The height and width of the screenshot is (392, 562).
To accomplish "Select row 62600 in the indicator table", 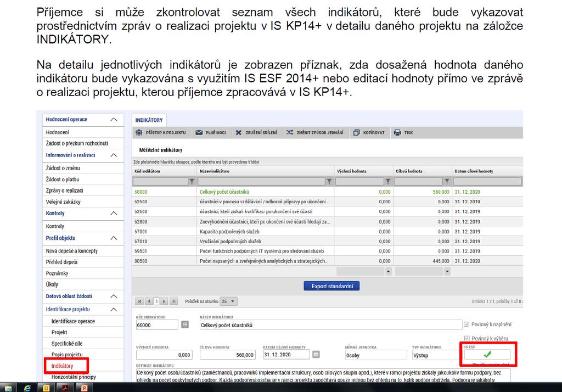I will coord(327,211).
